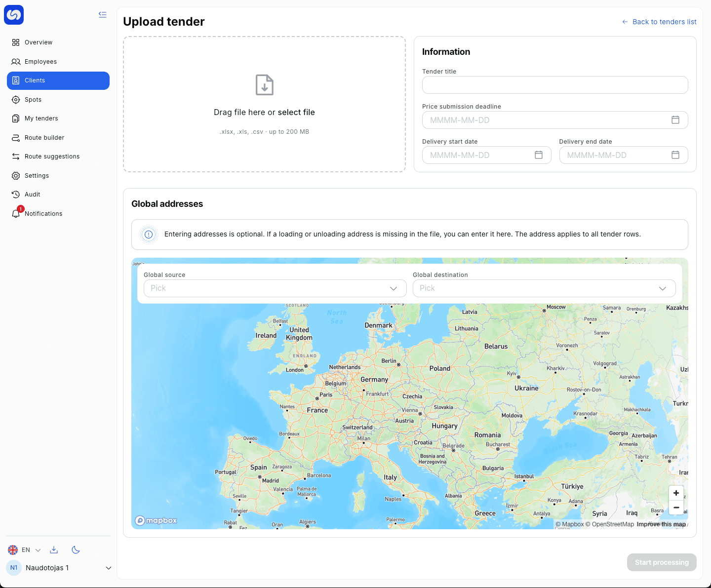Click the Employees people icon
This screenshot has width=711, height=588.
[16, 62]
